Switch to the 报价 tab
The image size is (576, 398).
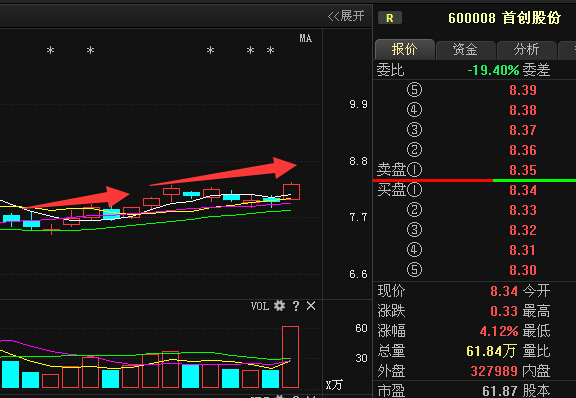(x=404, y=49)
